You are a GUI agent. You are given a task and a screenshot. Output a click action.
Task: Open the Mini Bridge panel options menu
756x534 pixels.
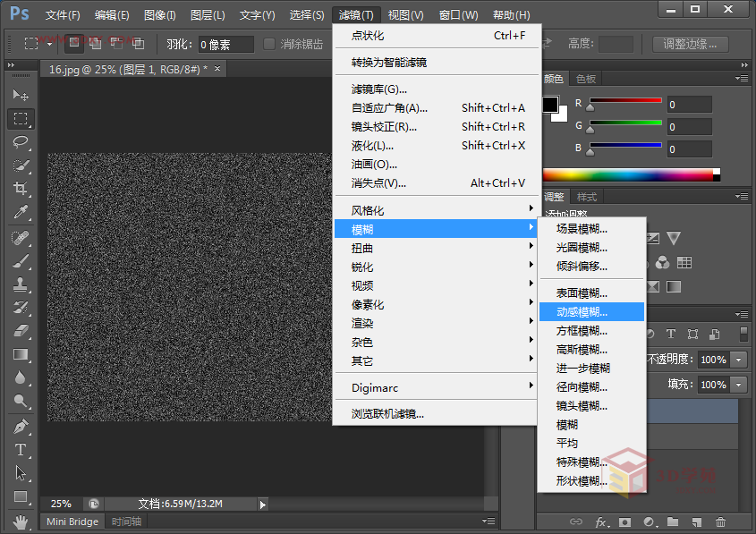[x=488, y=521]
